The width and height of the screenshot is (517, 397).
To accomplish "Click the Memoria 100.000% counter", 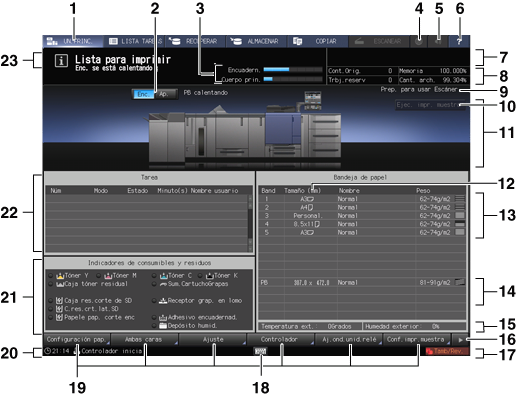I will pyautogui.click(x=433, y=71).
